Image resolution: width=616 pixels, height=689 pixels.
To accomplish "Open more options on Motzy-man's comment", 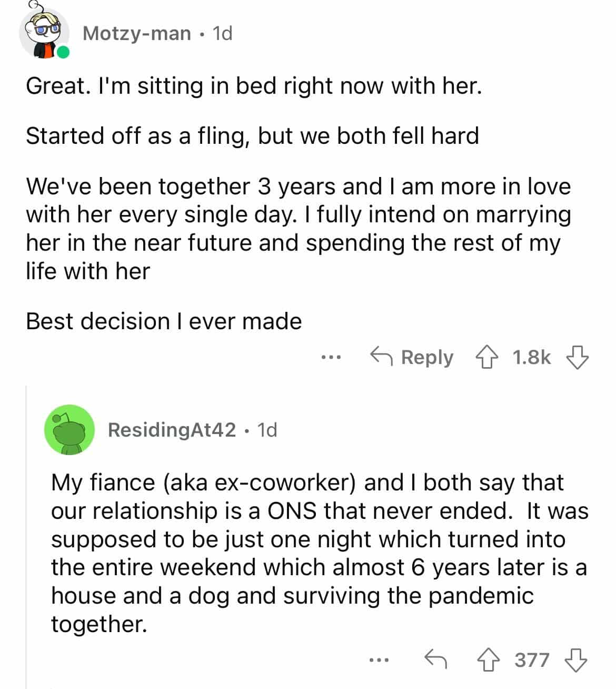I will [x=331, y=358].
